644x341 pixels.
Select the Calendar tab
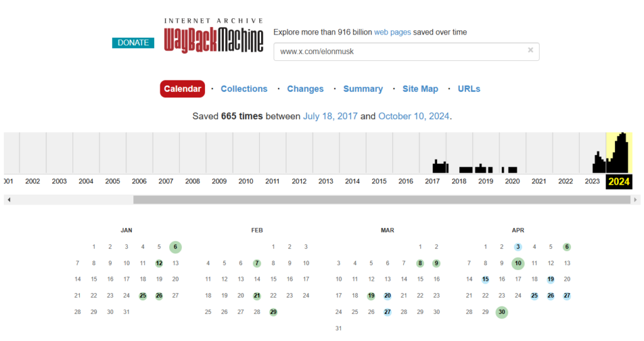pyautogui.click(x=182, y=89)
